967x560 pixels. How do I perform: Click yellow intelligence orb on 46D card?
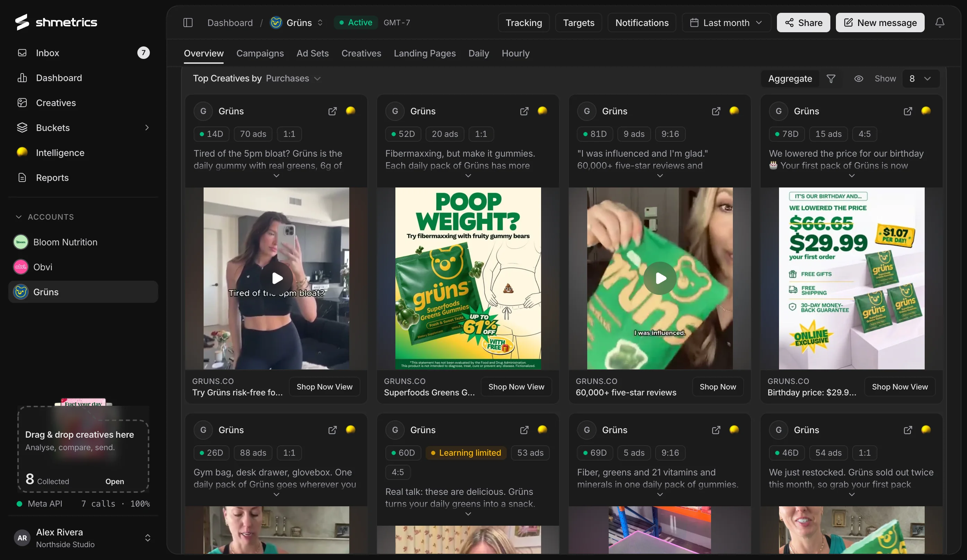[x=926, y=430]
